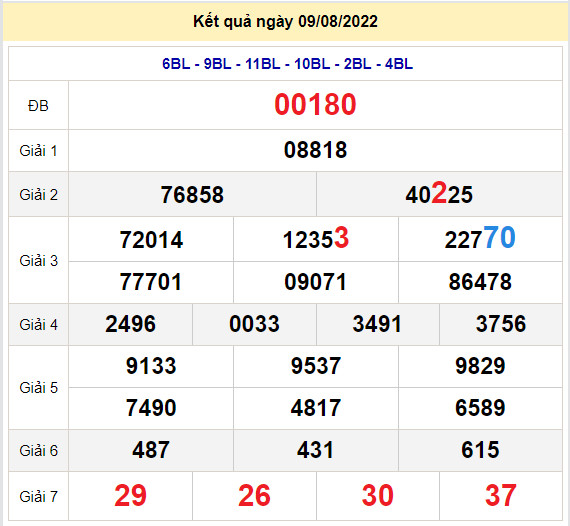This screenshot has width=570, height=526.
Task: Select the Giải 1 result 08818
Action: [x=315, y=150]
